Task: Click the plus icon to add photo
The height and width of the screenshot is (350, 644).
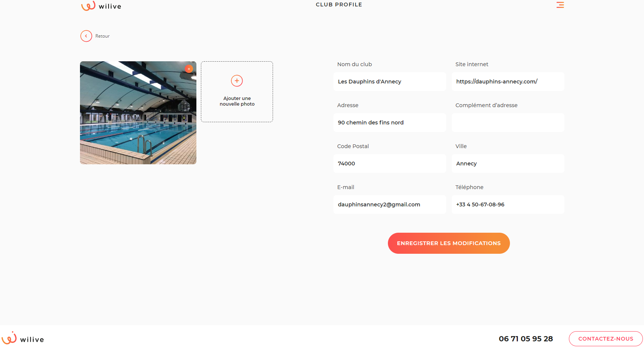Action: 237,81
